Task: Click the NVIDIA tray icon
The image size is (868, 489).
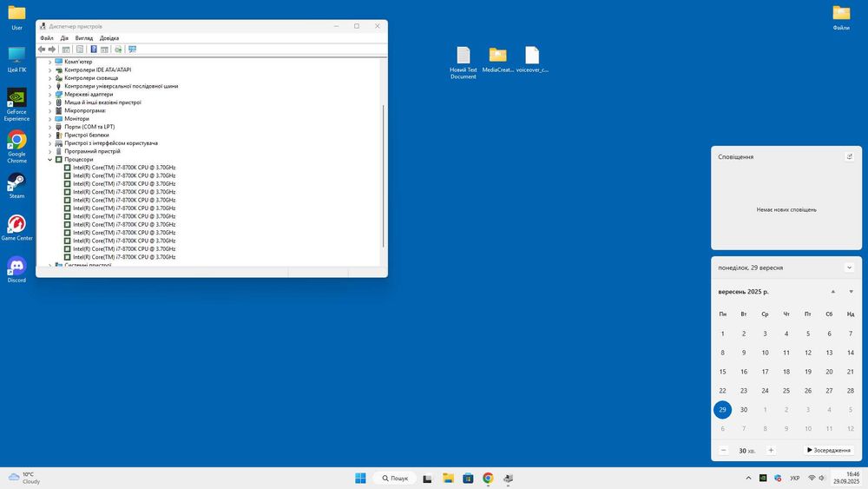Action: click(763, 478)
